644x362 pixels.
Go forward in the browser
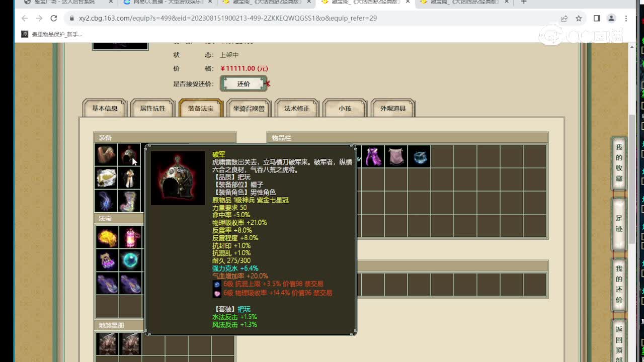click(39, 18)
